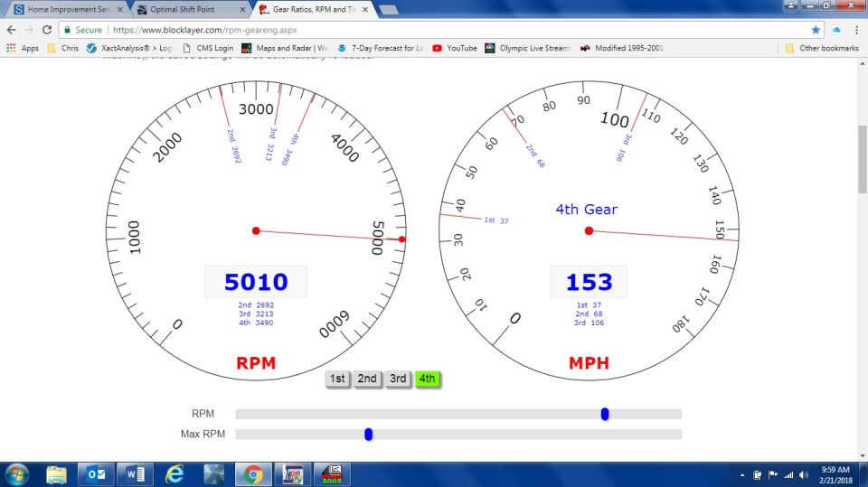Image resolution: width=868 pixels, height=487 pixels.
Task: Open a new browser tab
Action: [389, 9]
